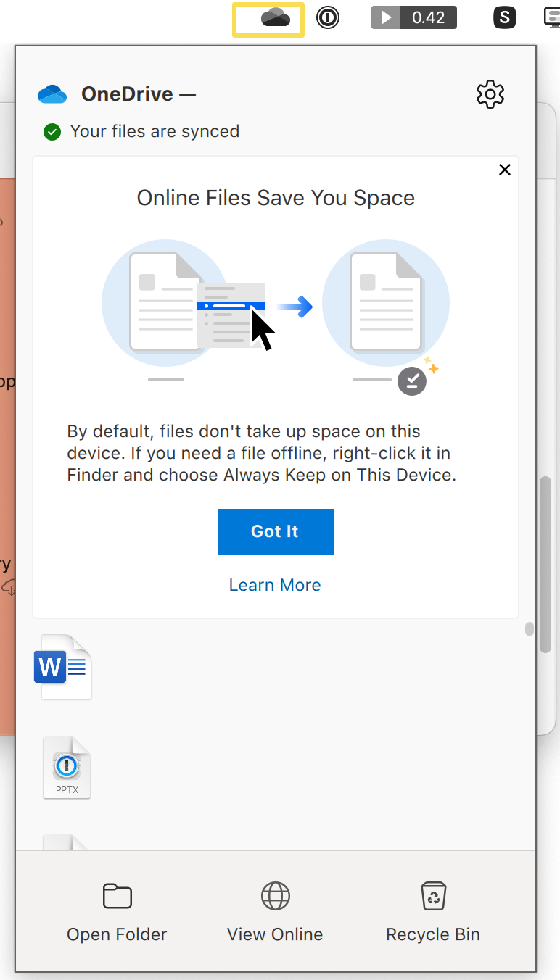The image size is (560, 980).
Task: Open the OneDrive cloud menu bar icon
Action: 276,17
